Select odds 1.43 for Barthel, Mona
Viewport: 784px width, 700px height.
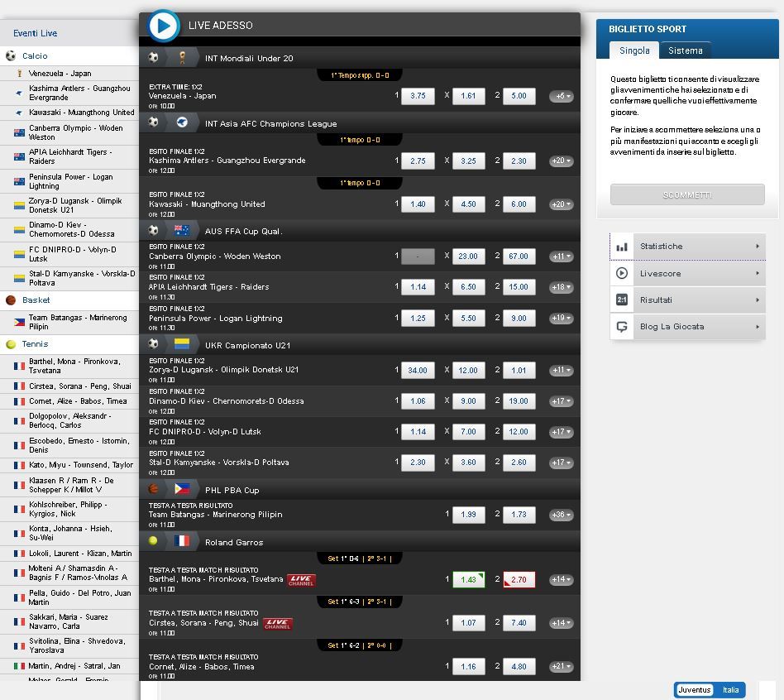(469, 580)
